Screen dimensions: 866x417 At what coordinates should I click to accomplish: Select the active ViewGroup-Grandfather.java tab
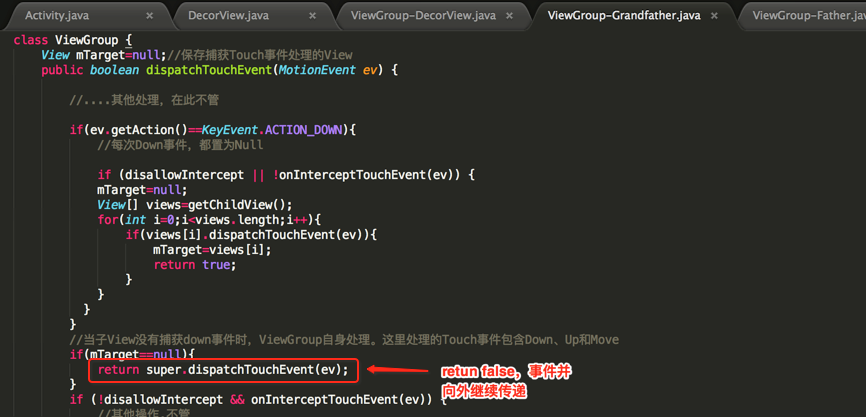[624, 15]
